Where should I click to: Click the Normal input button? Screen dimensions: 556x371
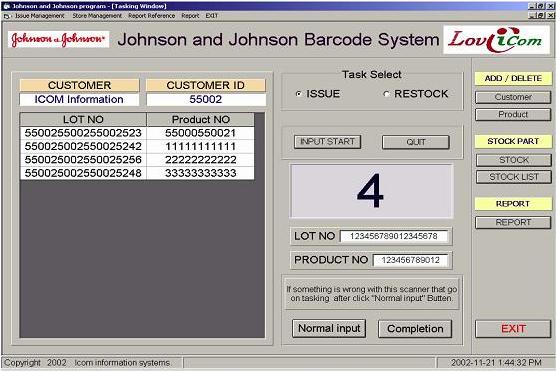[x=329, y=328]
